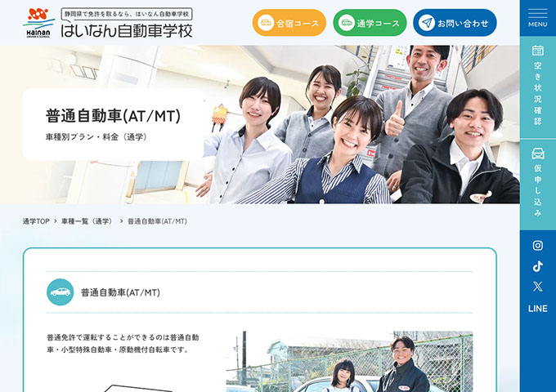Click the お問い合わせ contact button
Viewport: 556px width, 392px height.
pyautogui.click(x=455, y=23)
